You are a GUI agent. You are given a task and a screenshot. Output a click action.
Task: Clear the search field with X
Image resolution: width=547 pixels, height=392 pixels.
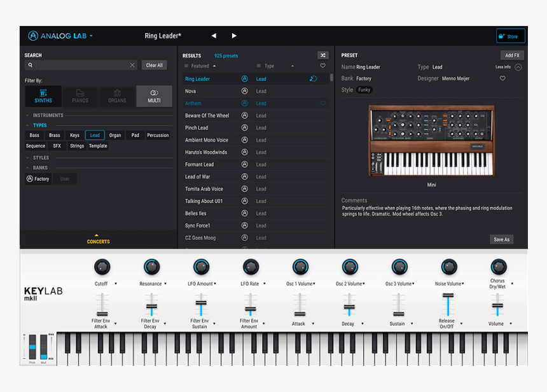(132, 65)
